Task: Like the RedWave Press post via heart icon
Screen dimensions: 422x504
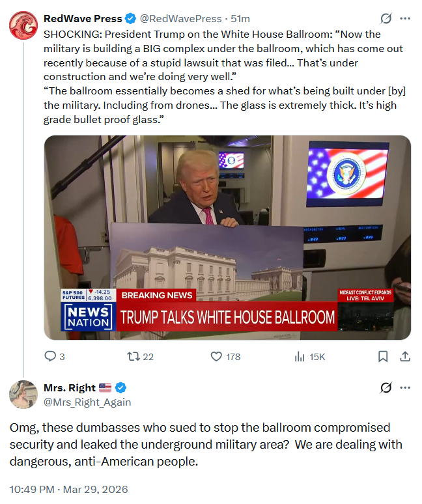Action: point(216,356)
